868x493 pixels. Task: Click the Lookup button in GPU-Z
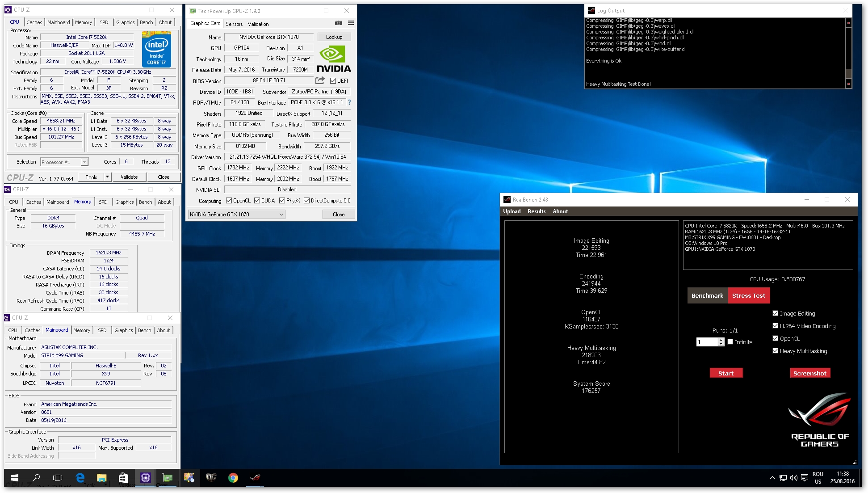(x=334, y=37)
